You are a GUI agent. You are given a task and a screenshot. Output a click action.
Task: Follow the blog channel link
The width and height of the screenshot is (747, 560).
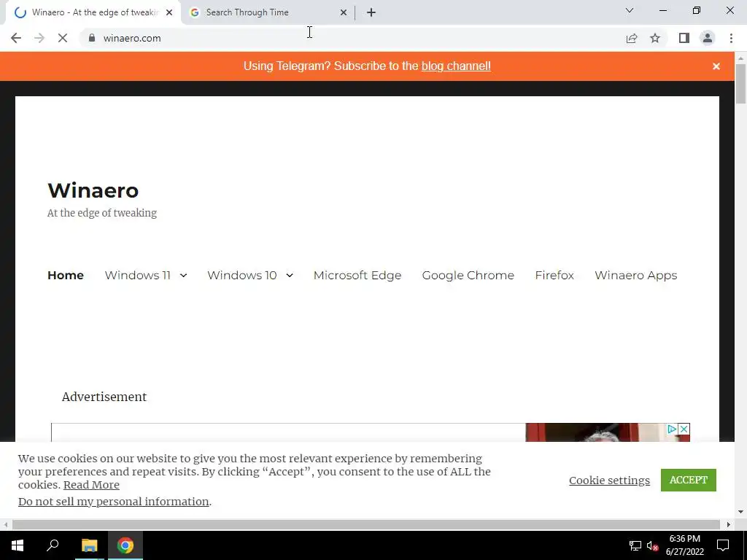[x=456, y=66]
